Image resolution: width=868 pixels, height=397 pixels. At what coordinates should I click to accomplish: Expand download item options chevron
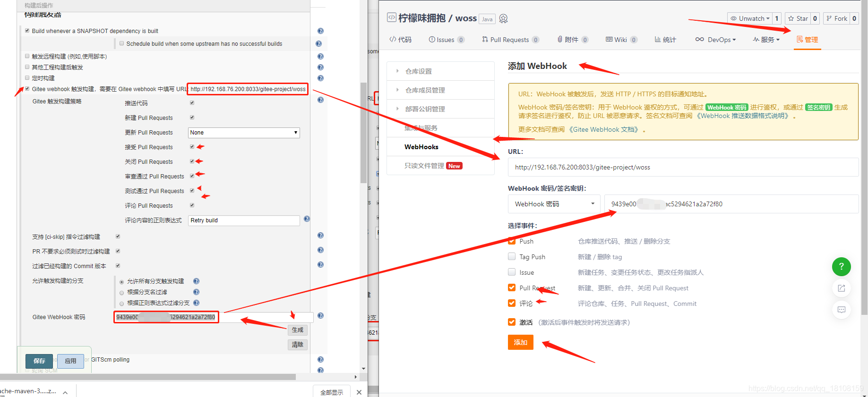tap(65, 392)
